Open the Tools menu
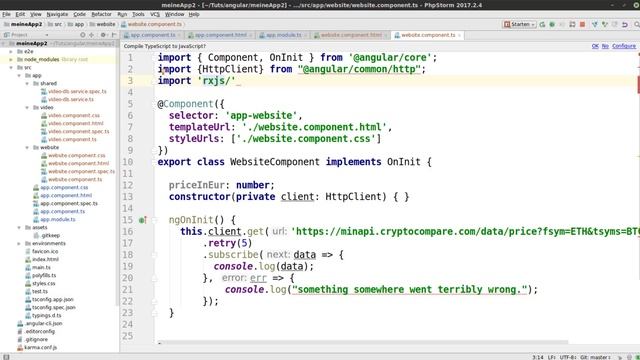640x360 pixels. pyautogui.click(x=138, y=14)
